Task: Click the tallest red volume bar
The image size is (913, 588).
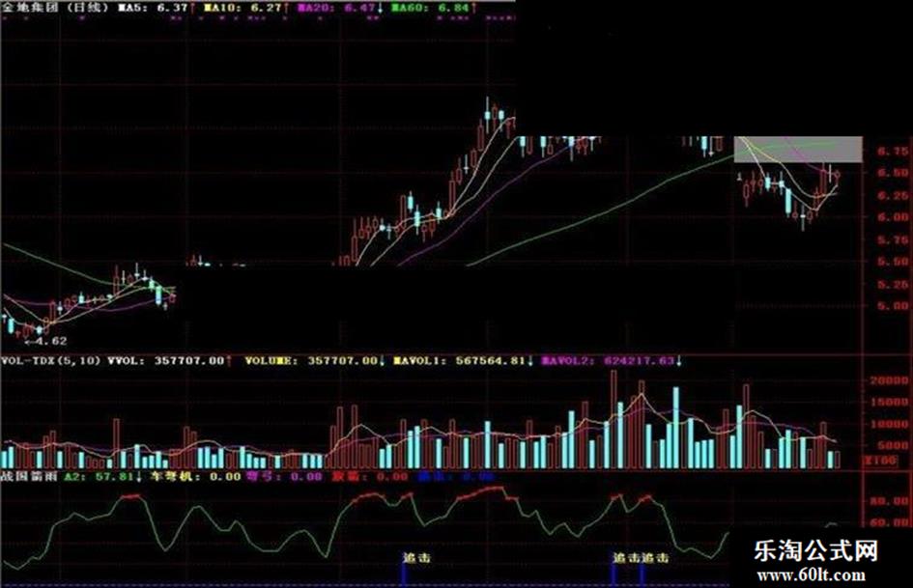Action: tap(613, 419)
